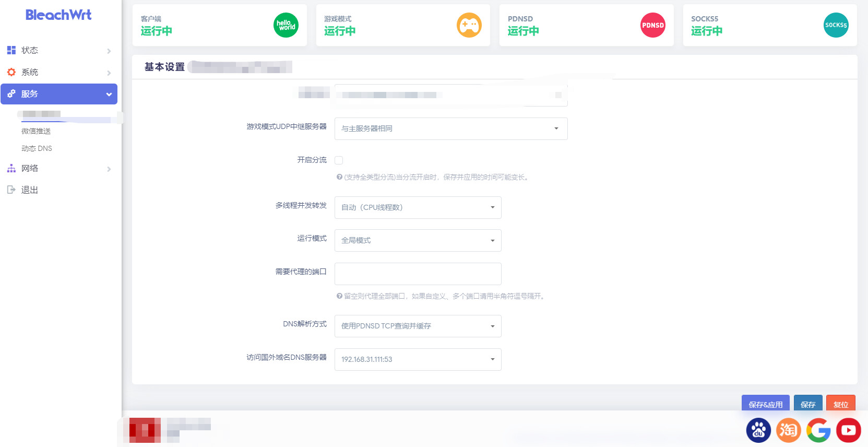868x447 pixels.
Task: Open the Google shortcut icon
Action: (818, 430)
